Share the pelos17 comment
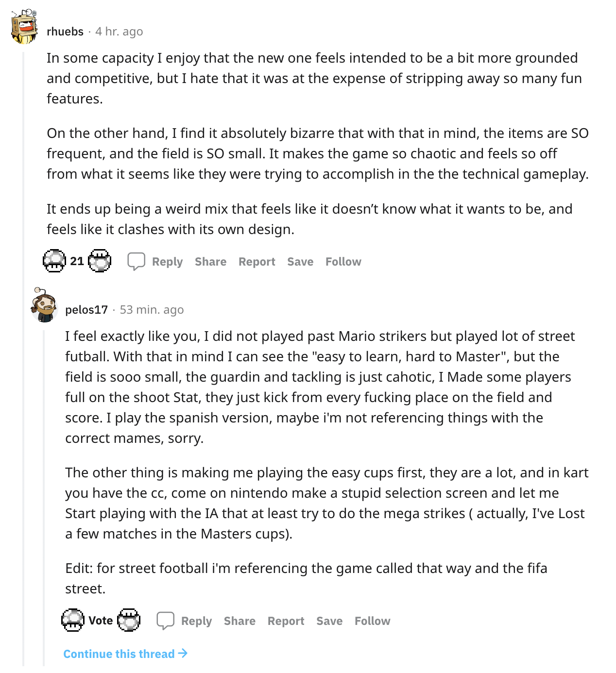Image resolution: width=616 pixels, height=673 pixels. pos(240,621)
